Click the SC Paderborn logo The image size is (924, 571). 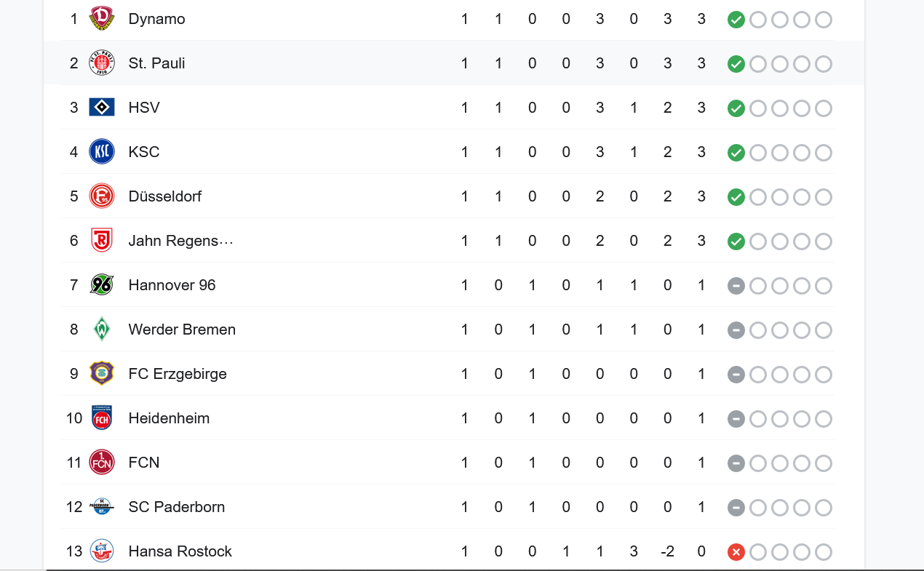(x=102, y=507)
